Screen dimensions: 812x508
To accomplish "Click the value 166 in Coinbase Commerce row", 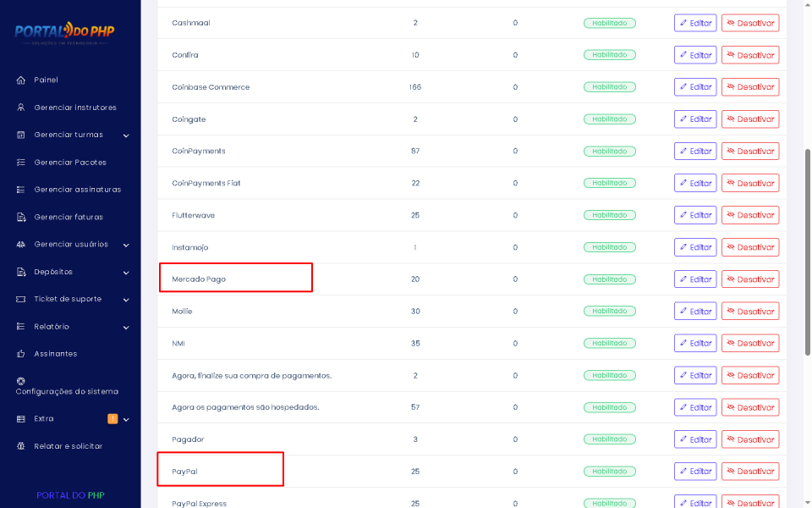I will [x=415, y=87].
